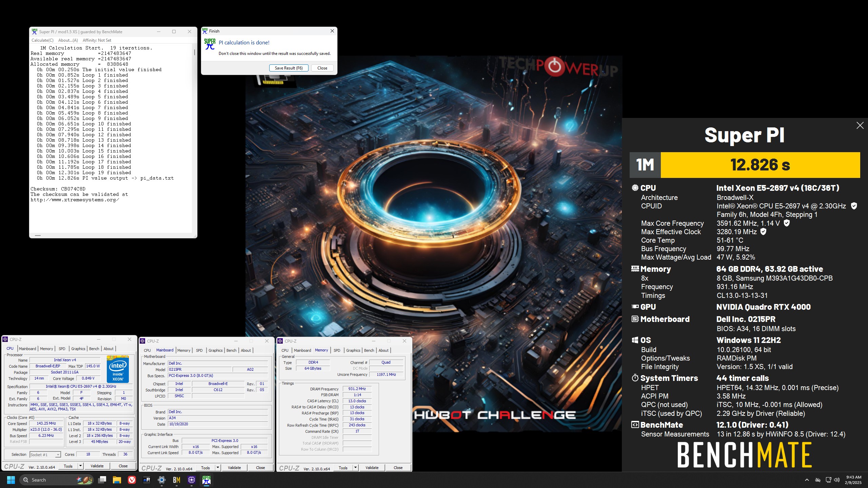
Task: Open volume control in tray
Action: click(x=837, y=480)
